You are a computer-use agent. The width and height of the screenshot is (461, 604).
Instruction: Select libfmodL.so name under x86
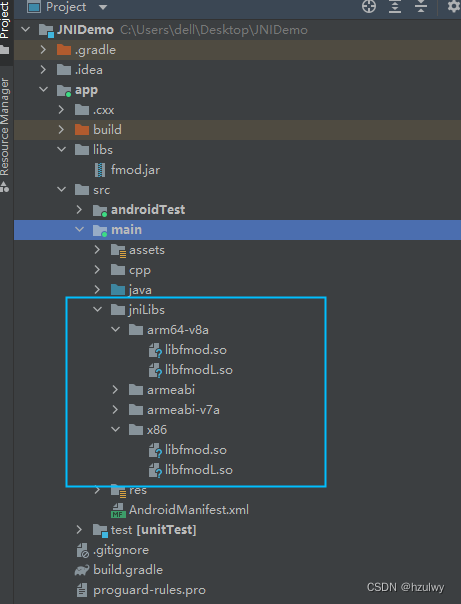point(199,470)
